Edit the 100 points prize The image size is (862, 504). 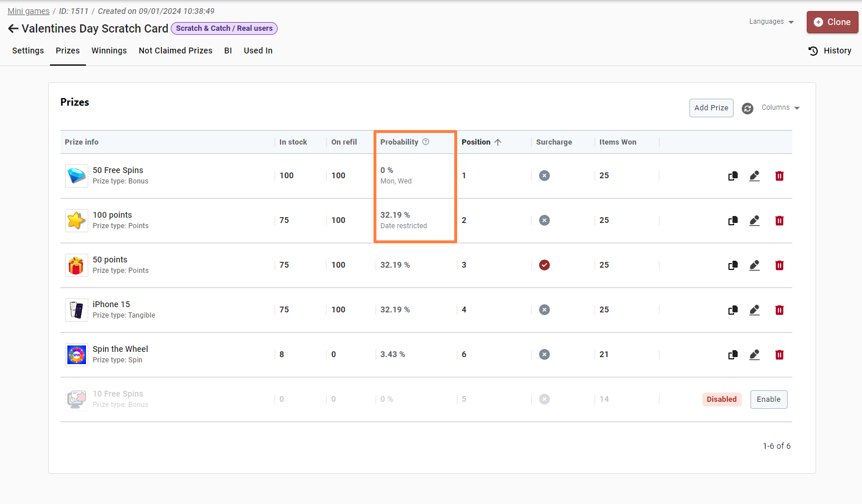(x=755, y=221)
